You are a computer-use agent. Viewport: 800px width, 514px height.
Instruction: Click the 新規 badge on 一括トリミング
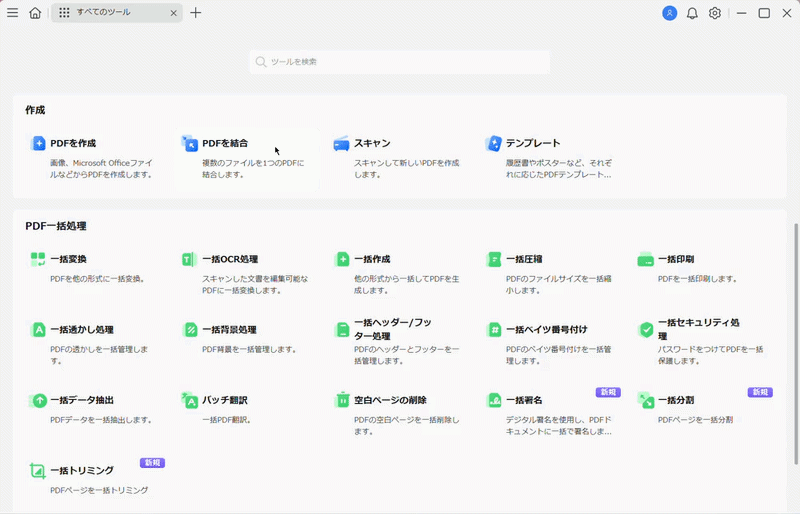pos(153,462)
